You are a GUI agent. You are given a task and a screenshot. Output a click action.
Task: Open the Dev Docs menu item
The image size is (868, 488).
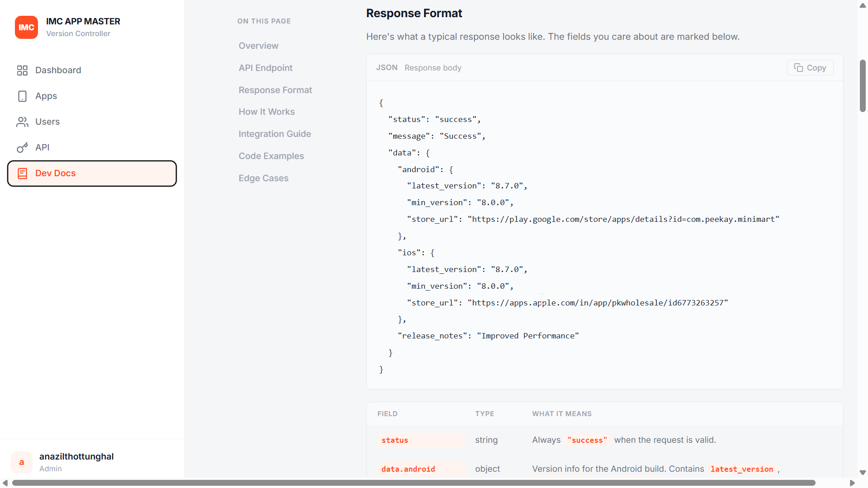coord(92,173)
